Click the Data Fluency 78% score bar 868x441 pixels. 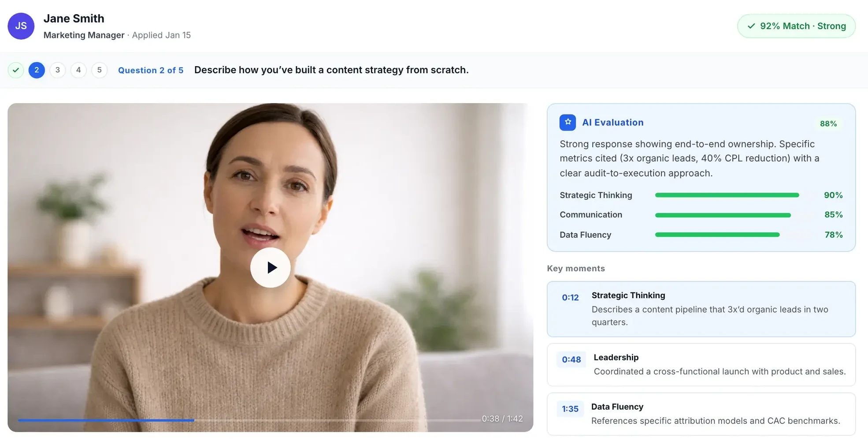point(717,235)
